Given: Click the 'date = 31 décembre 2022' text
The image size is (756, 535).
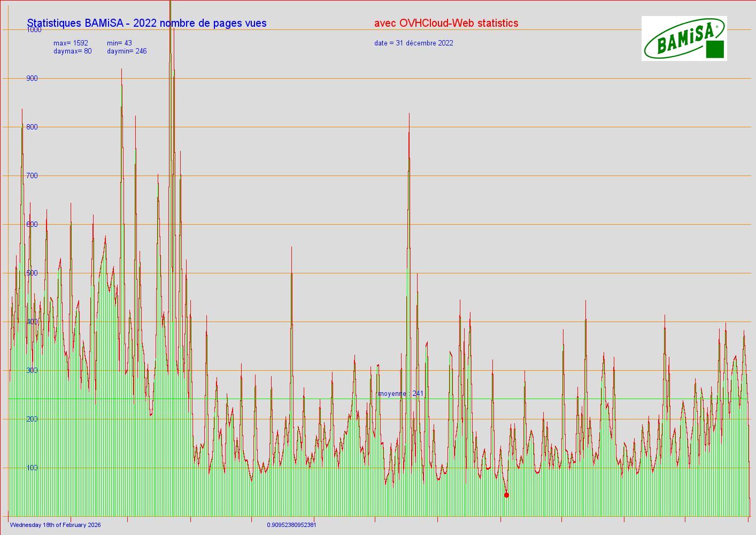Looking at the screenshot, I should click(x=413, y=43).
